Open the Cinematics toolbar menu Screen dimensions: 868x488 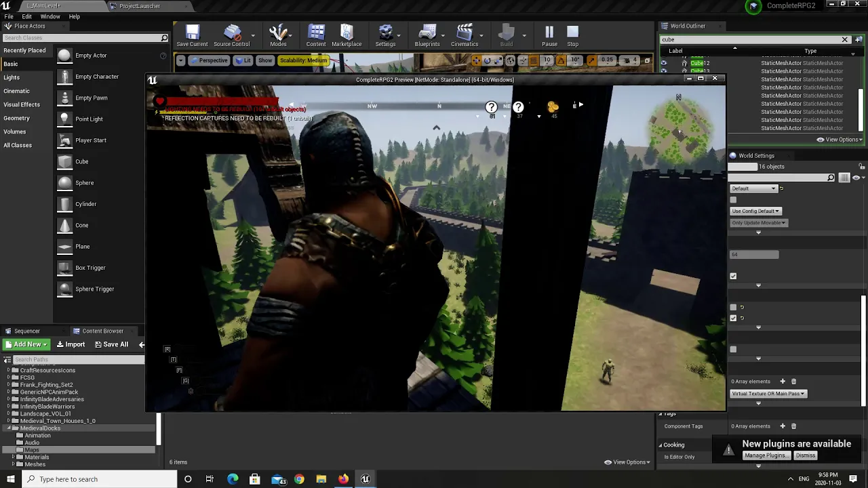tap(465, 35)
